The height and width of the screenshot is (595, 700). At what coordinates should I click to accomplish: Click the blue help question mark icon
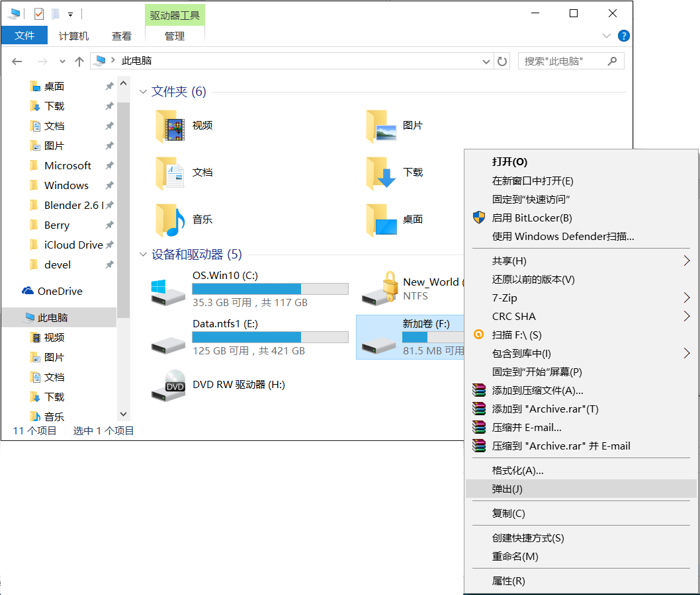[x=623, y=36]
